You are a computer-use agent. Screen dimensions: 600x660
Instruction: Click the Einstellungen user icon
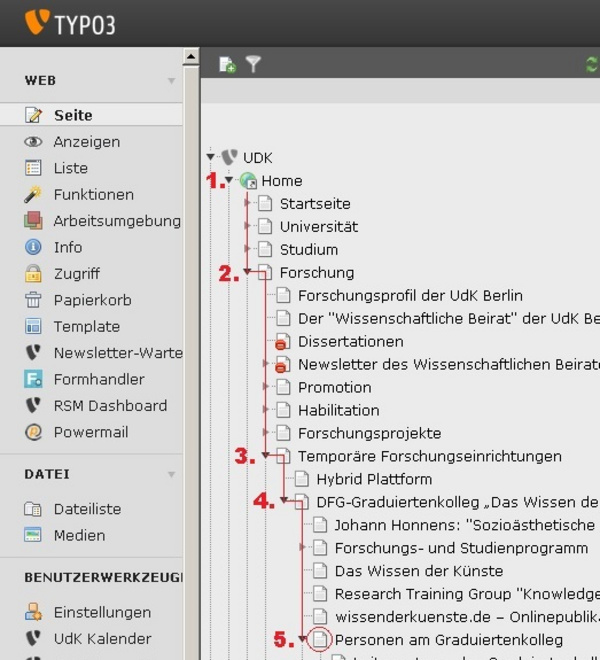pos(33,612)
